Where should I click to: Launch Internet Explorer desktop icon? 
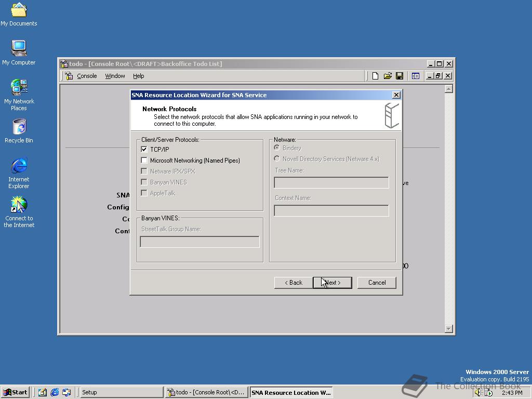coord(19,172)
